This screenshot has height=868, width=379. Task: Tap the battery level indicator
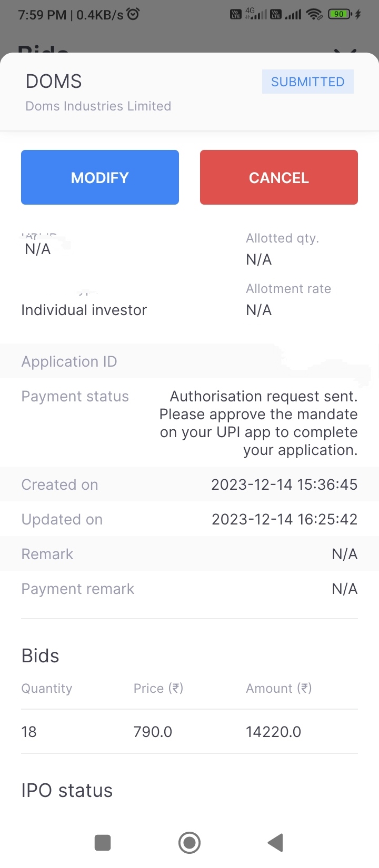pos(340,14)
